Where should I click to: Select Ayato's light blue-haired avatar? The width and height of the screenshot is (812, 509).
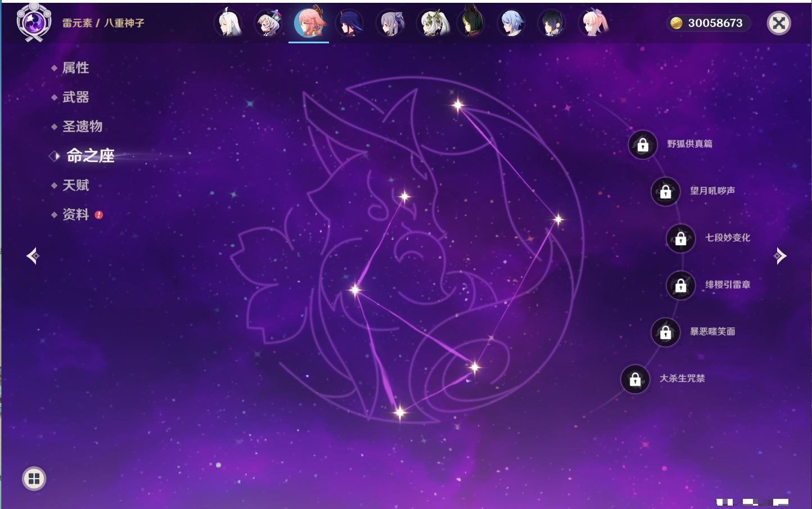pyautogui.click(x=512, y=23)
